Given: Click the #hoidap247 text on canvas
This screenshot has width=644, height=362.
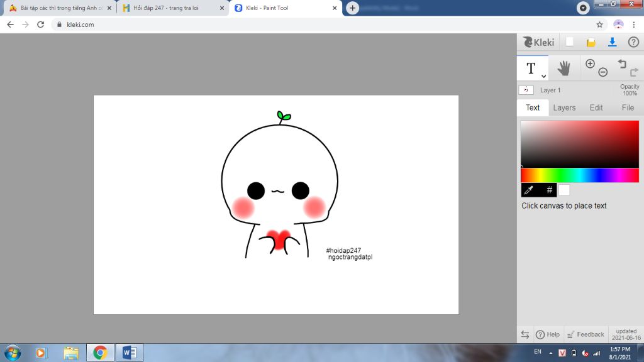Looking at the screenshot, I should pyautogui.click(x=343, y=250).
